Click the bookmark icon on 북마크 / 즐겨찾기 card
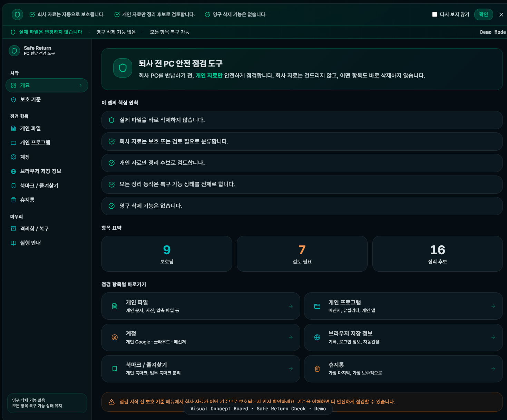Screen dimensions: 507x420 point(115,369)
